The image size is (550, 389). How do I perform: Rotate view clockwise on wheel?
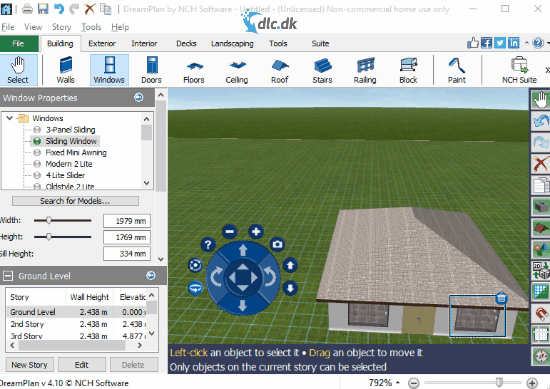coord(216,277)
